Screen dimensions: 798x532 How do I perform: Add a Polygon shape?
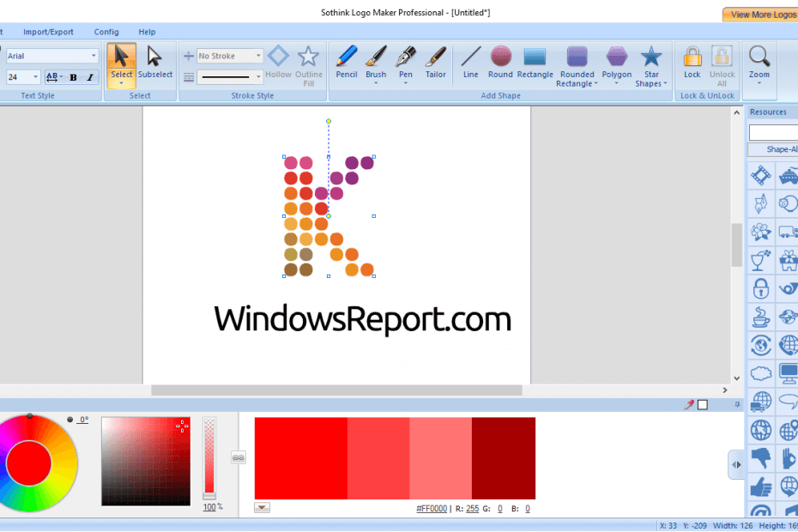(x=617, y=64)
